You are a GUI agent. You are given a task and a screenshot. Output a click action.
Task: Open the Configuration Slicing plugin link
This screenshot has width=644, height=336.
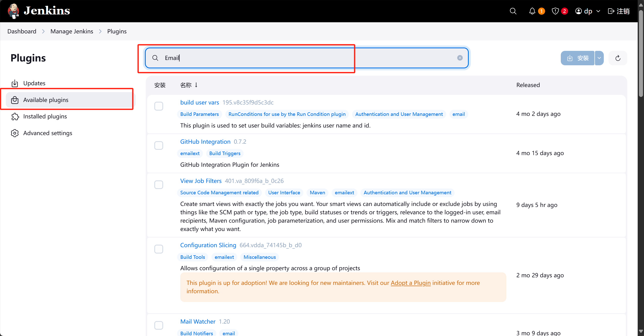208,245
